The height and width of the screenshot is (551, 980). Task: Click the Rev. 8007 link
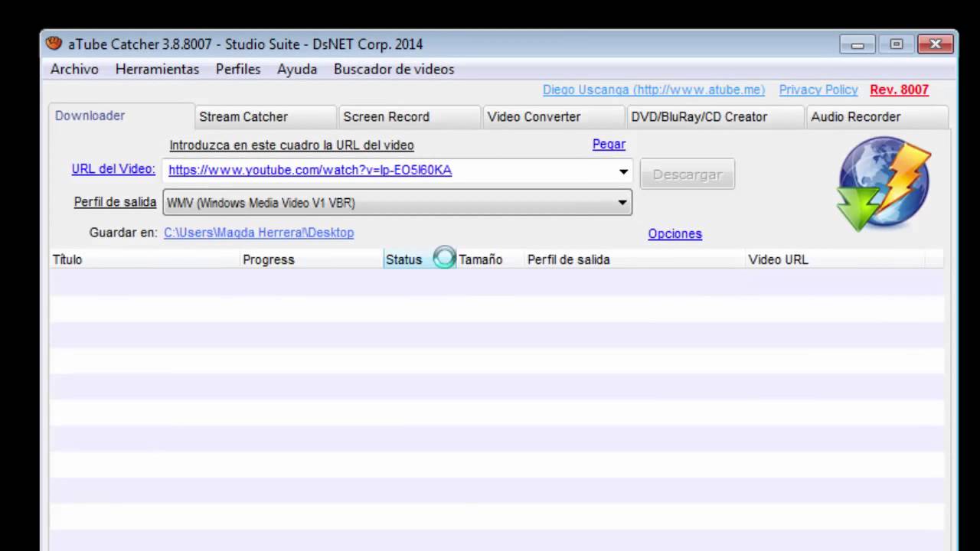(899, 90)
